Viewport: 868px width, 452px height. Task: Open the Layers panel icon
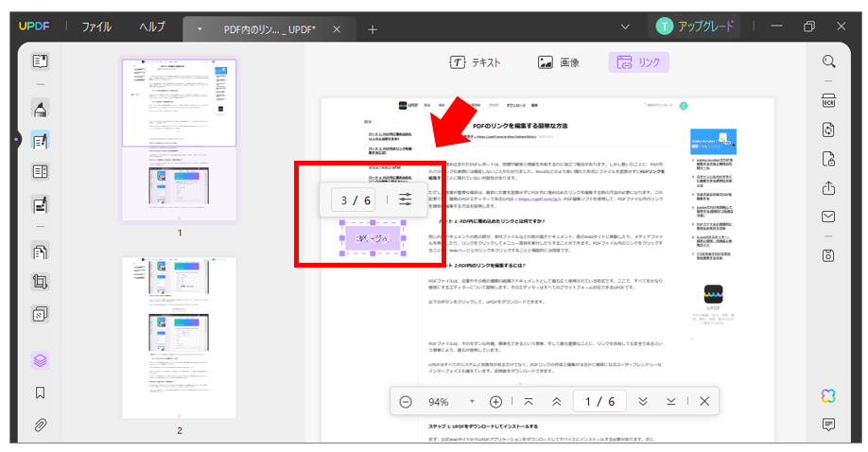40,360
